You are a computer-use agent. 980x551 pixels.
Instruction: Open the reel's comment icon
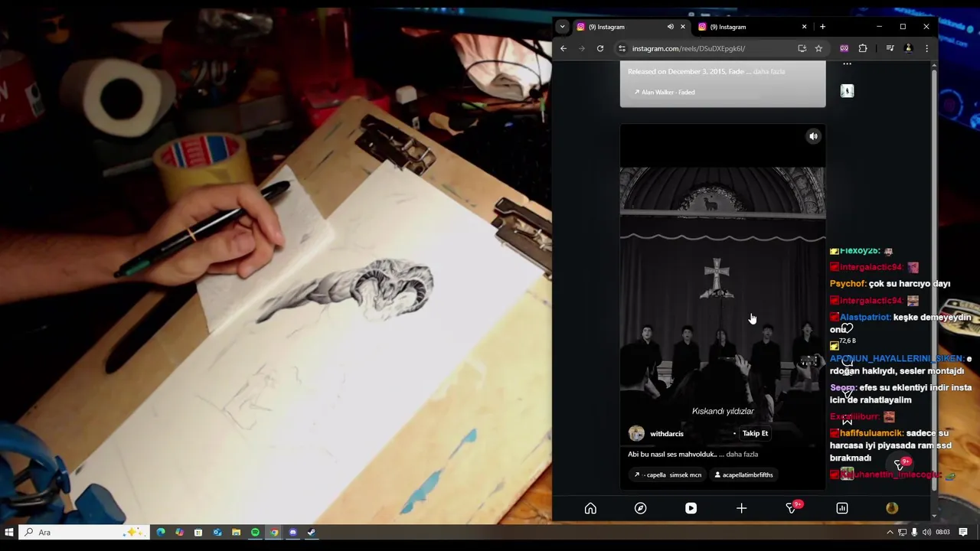pyautogui.click(x=847, y=360)
